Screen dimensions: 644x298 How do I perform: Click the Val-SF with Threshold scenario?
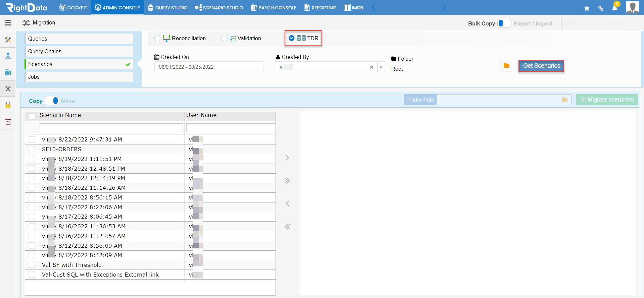click(72, 265)
